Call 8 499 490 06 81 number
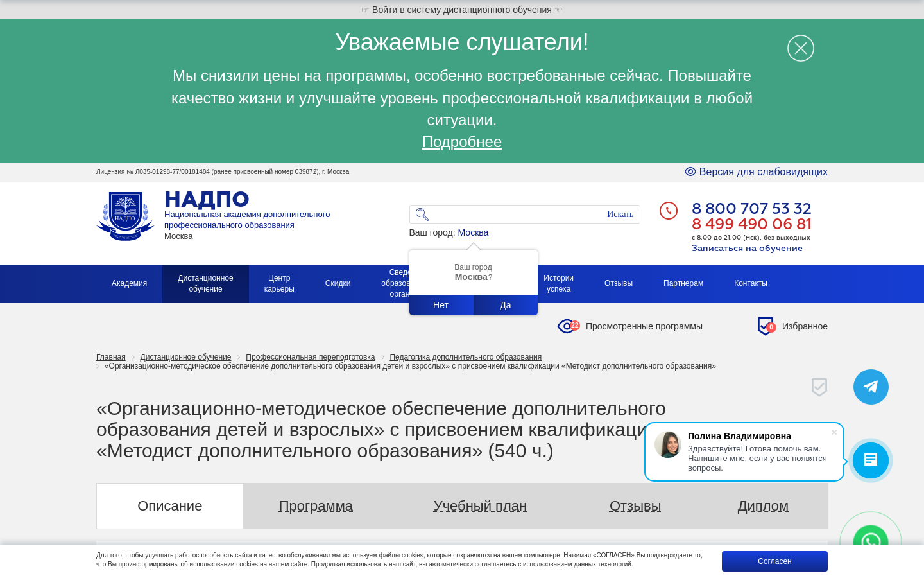Viewport: 924px width, 578px height. click(x=751, y=224)
